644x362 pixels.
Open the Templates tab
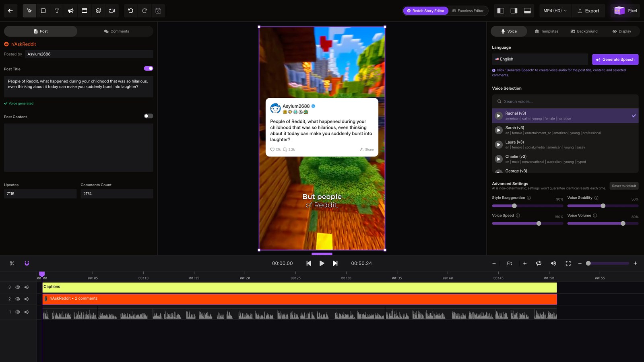546,31
